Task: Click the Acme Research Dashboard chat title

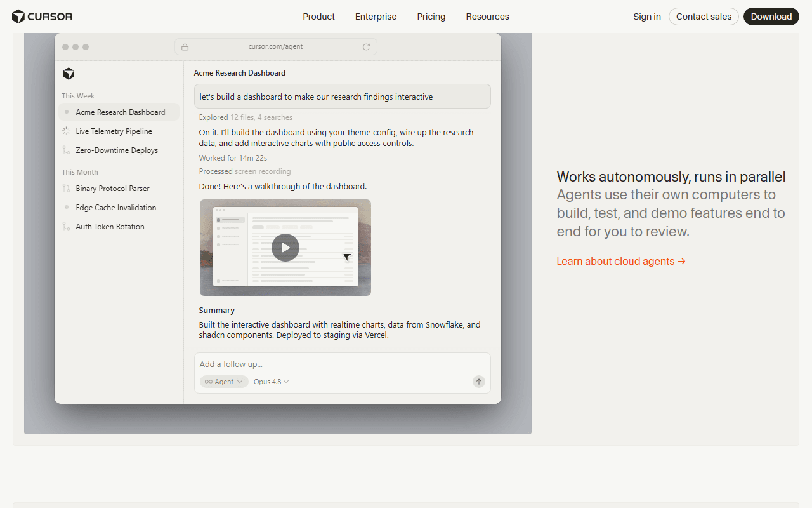Action: [x=240, y=73]
